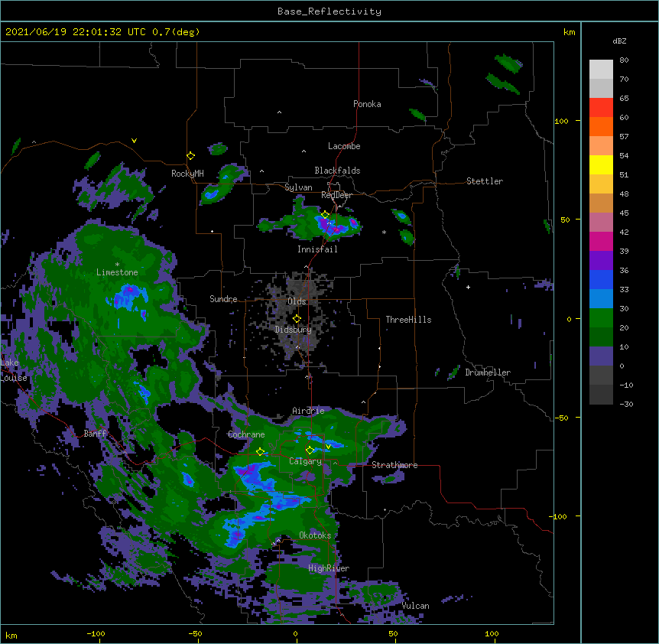Click the 100 tick label on the right axis
Image resolution: width=659 pixels, height=644 pixels.
561,121
